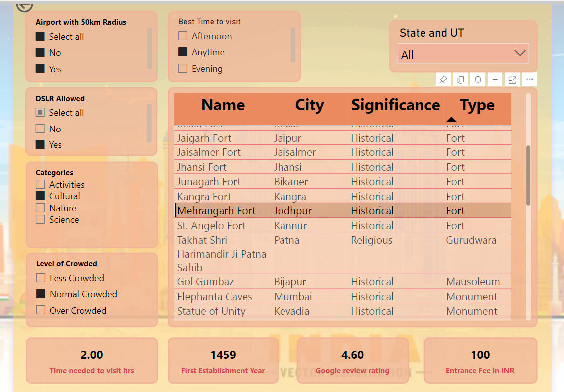
Task: Pin the table visual to a dashboard
Action: (443, 80)
